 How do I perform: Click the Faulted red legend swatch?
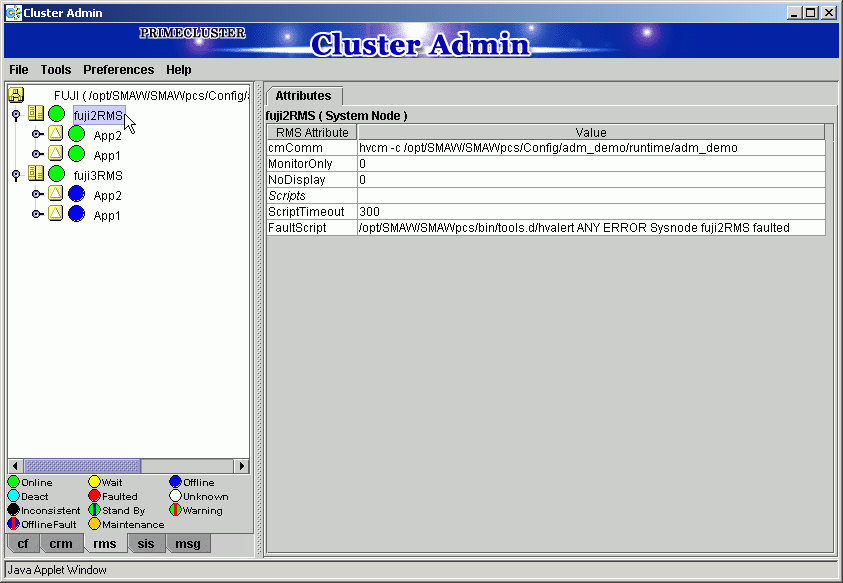95,496
